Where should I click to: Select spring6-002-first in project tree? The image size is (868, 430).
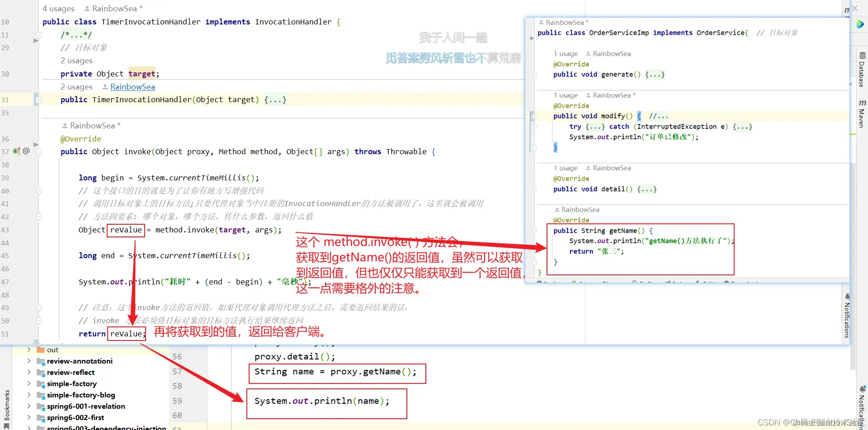click(75, 417)
